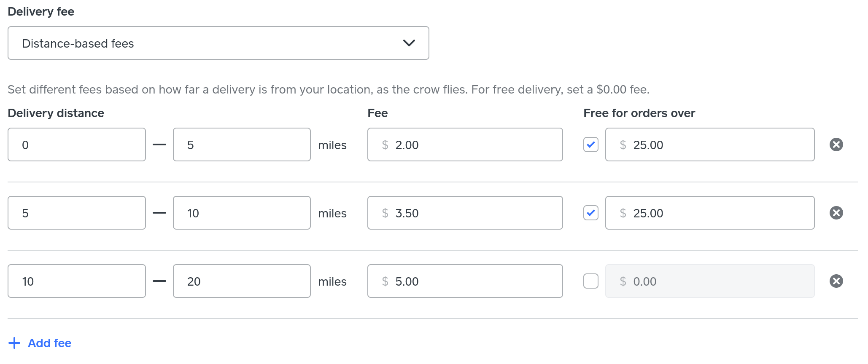Enable free orders checkbox for $5.00 fee

point(590,281)
